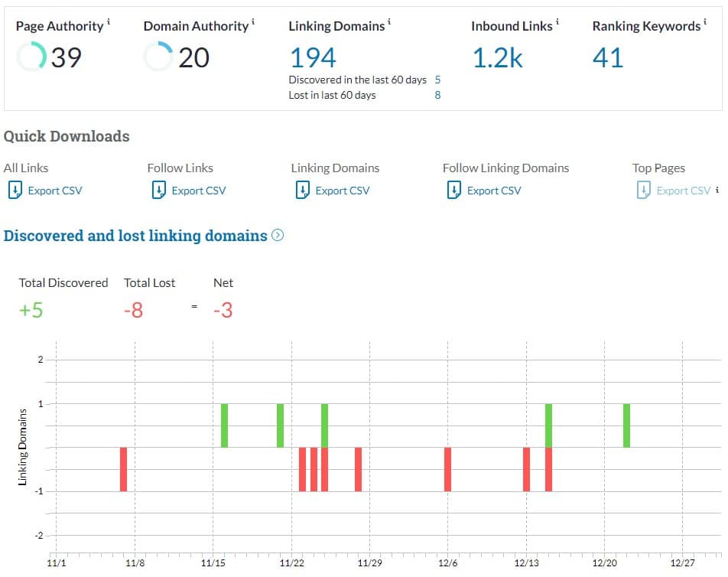Screen dimensions: 728x577
Task: Click the Follow Links label
Action: pyautogui.click(x=180, y=168)
